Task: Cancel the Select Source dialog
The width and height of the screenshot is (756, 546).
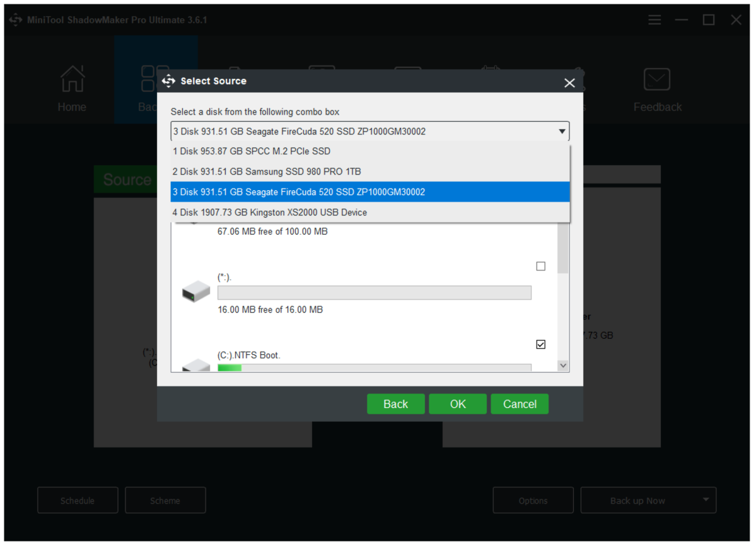Action: pos(520,404)
